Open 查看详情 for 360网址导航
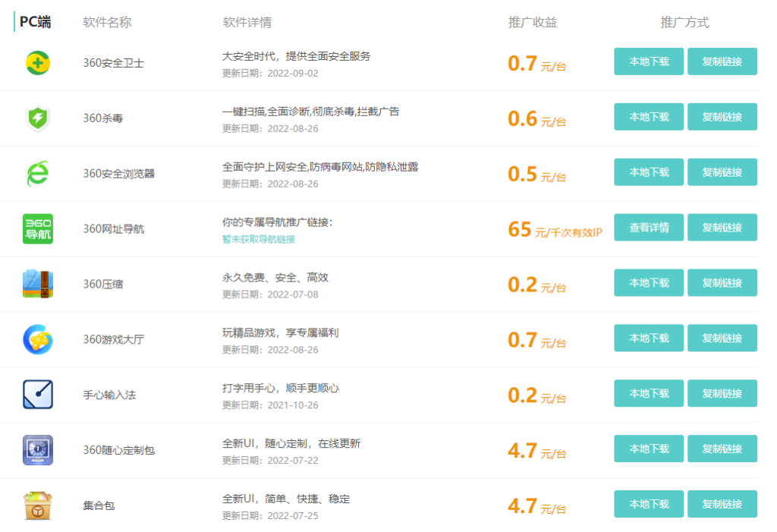777x532 pixels. 649,228
